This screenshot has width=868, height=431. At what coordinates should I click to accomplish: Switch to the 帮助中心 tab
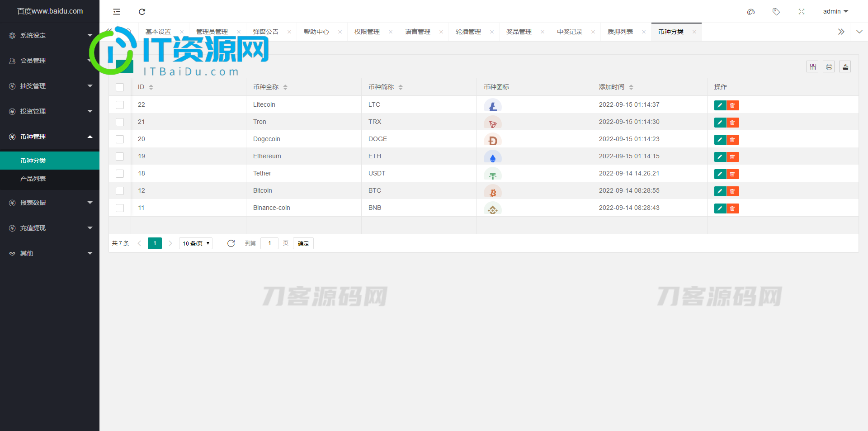click(x=316, y=32)
